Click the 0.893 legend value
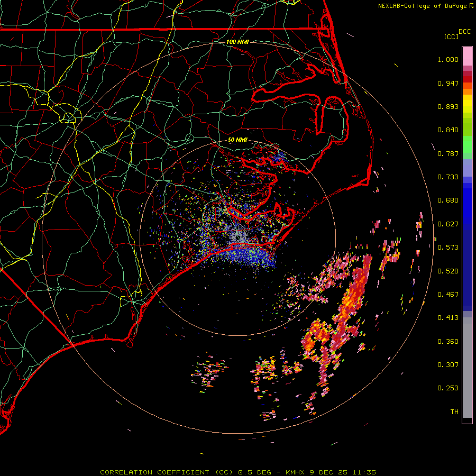This screenshot has width=476, height=476. pos(448,106)
